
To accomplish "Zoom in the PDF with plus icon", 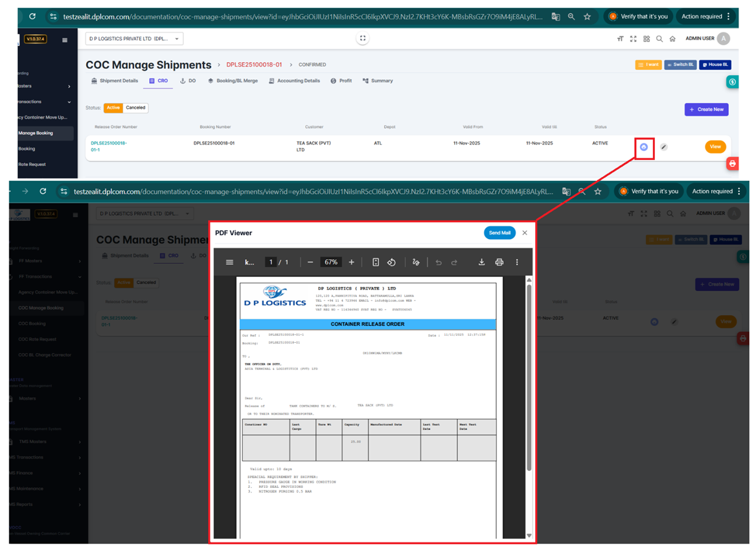I will click(352, 262).
